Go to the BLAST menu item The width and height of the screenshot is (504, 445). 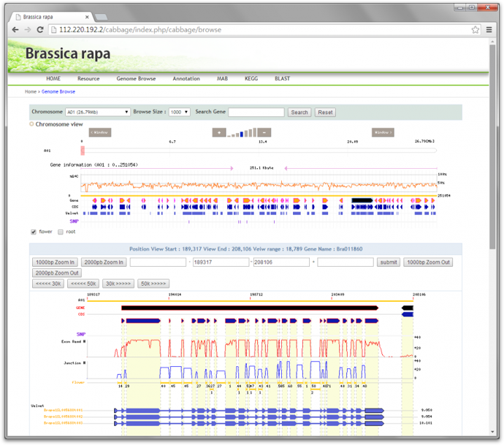pyautogui.click(x=282, y=78)
